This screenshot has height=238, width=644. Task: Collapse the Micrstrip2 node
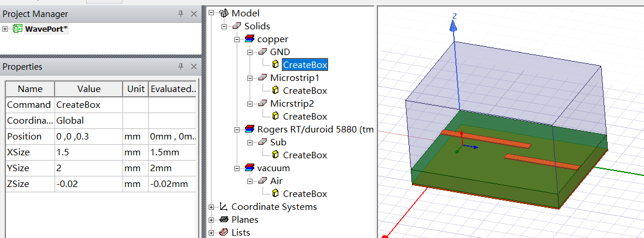(x=250, y=104)
